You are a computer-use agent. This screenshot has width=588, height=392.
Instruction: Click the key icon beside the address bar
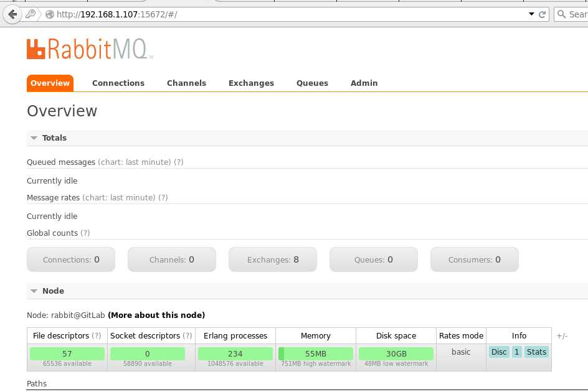pos(31,14)
